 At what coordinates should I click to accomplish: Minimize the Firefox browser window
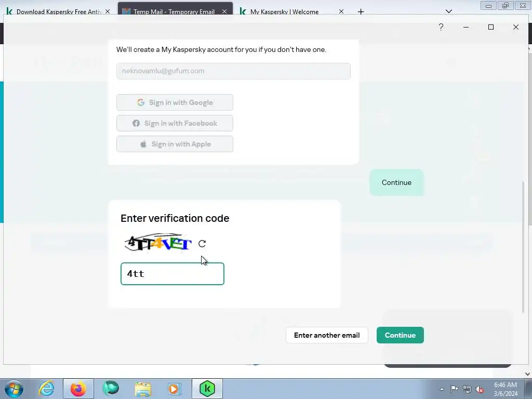tap(488, 5)
